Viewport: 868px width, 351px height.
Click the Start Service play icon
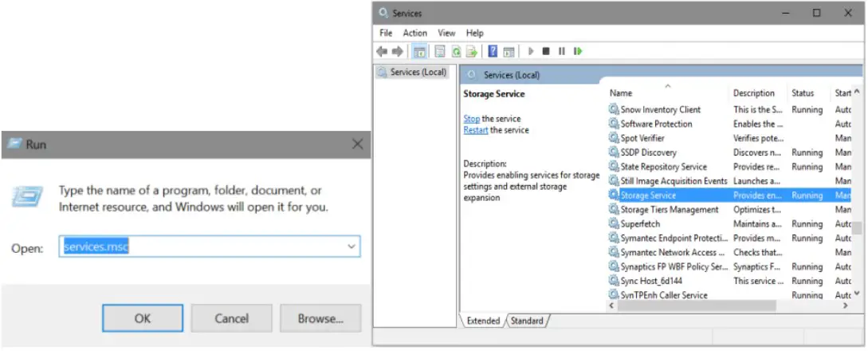pos(531,52)
